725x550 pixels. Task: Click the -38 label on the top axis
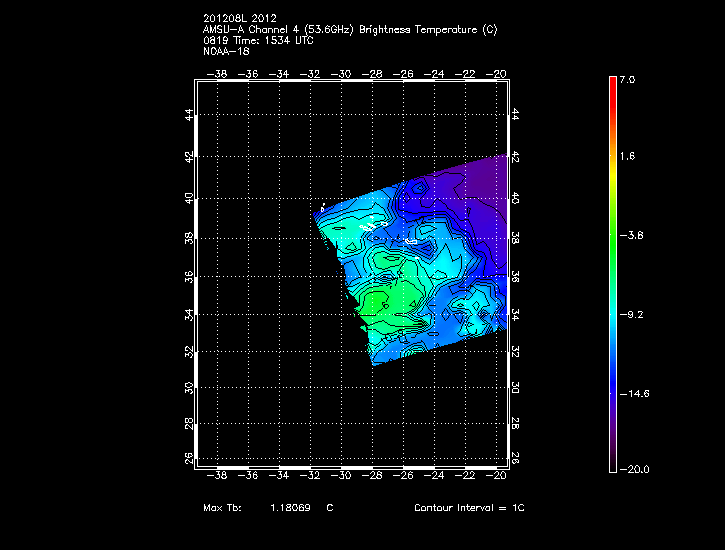217,73
